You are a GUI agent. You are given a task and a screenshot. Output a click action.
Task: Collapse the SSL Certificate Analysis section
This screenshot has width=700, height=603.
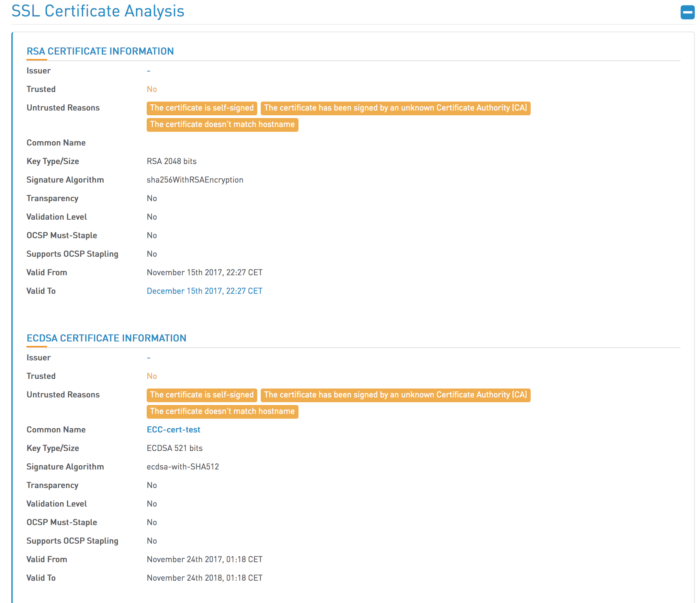[x=687, y=12]
